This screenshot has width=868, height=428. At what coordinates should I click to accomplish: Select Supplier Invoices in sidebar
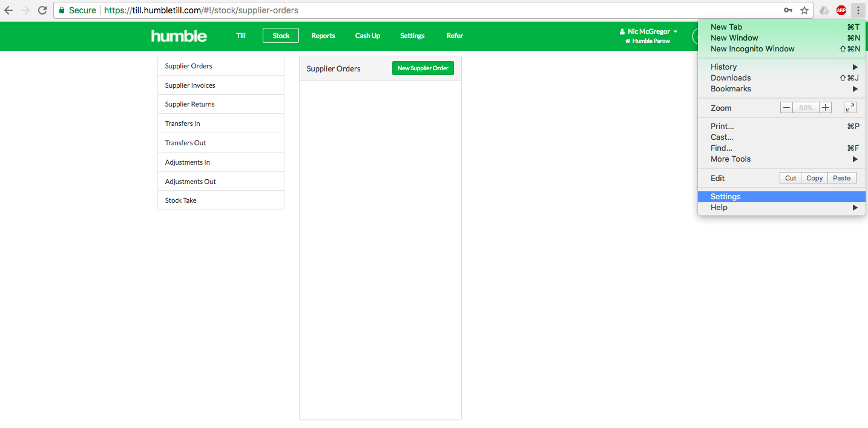coord(221,85)
